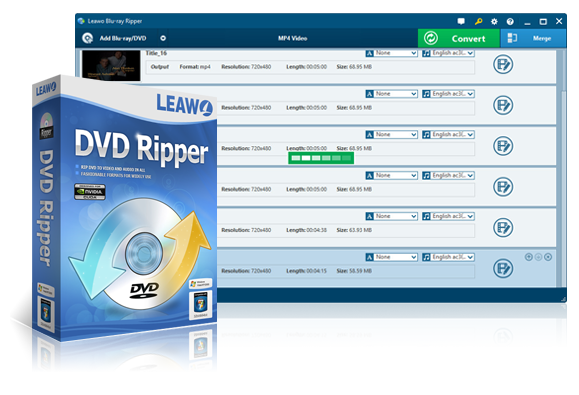
Task: Click the edit icon in the 63.93 MB row
Action: pyautogui.click(x=503, y=227)
